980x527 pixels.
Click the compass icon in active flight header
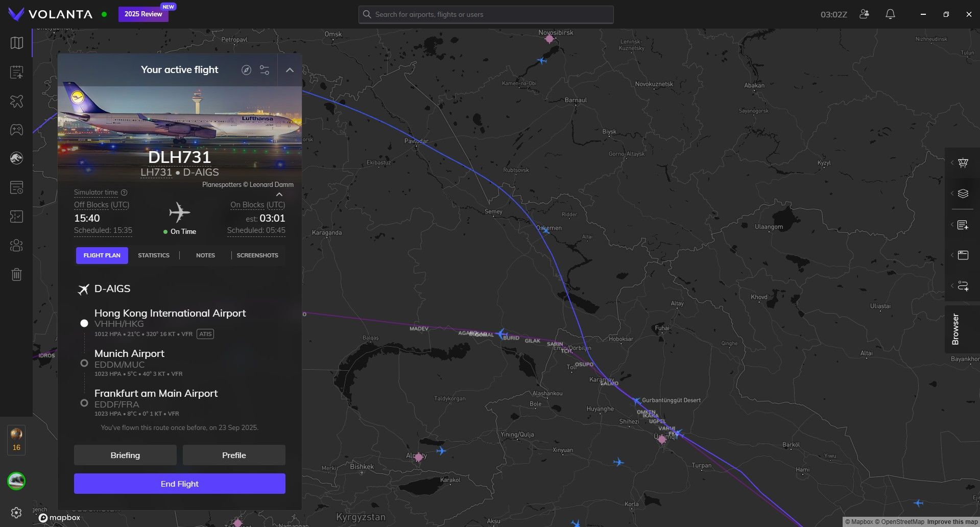(x=246, y=70)
